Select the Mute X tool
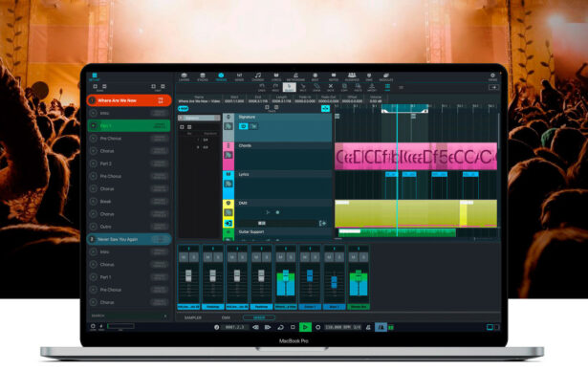 pos(331,88)
